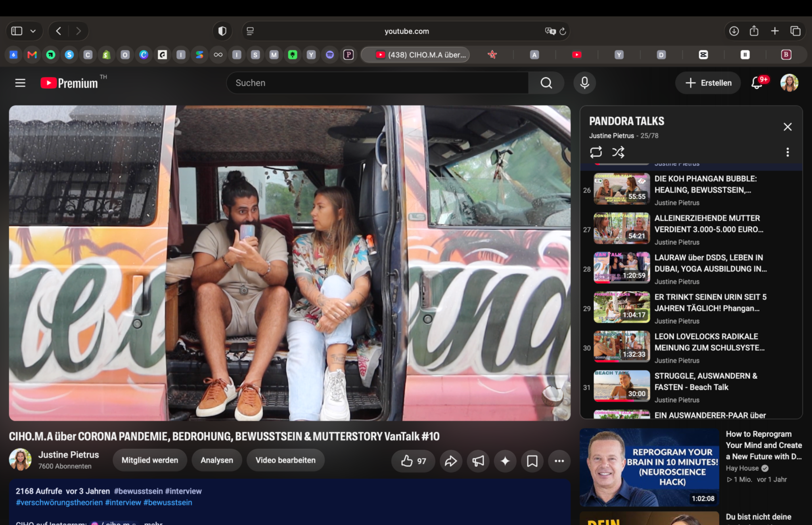Screen dimensions: 812x525
Task: Share the video via arrow icon
Action: (451, 461)
